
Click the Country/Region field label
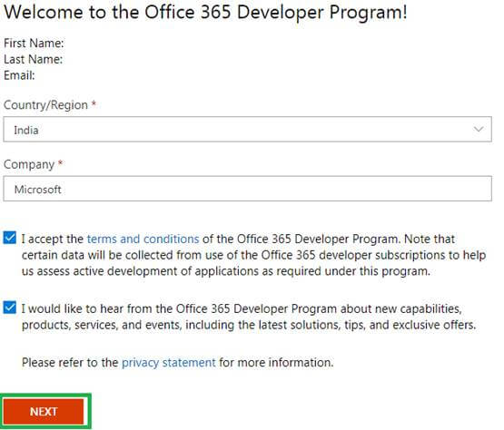45,105
